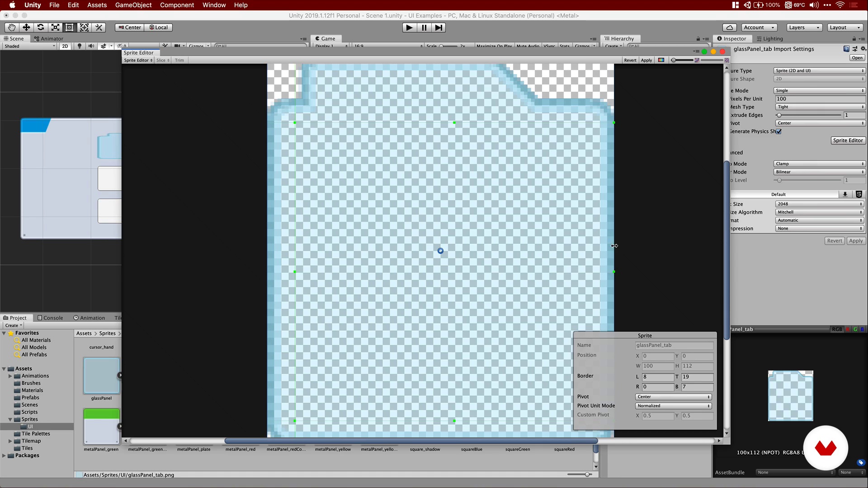Collapse the Sprites folder in Project tree
The width and height of the screenshot is (868, 488).
coord(10,420)
